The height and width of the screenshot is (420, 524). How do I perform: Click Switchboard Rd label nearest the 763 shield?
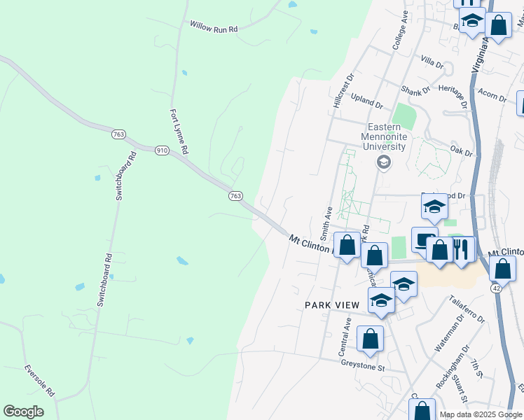[127, 176]
